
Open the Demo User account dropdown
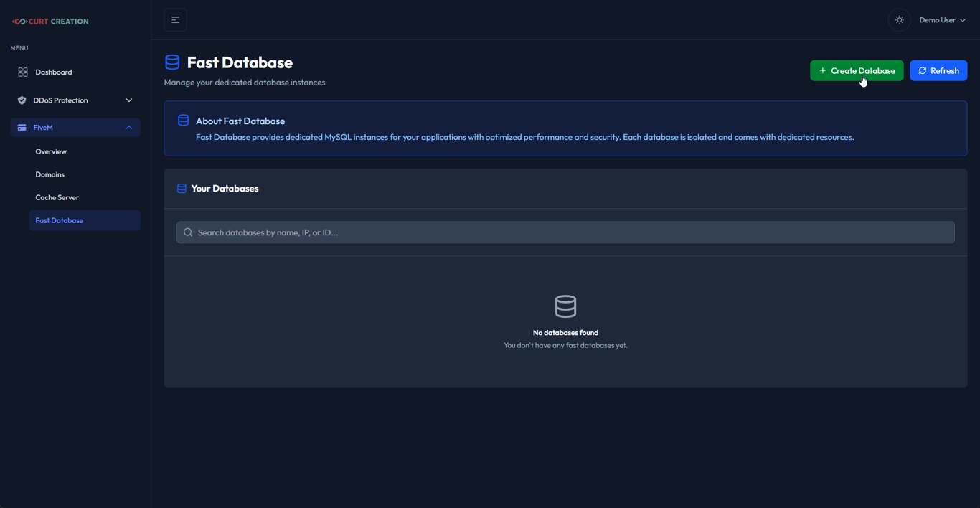pos(943,20)
